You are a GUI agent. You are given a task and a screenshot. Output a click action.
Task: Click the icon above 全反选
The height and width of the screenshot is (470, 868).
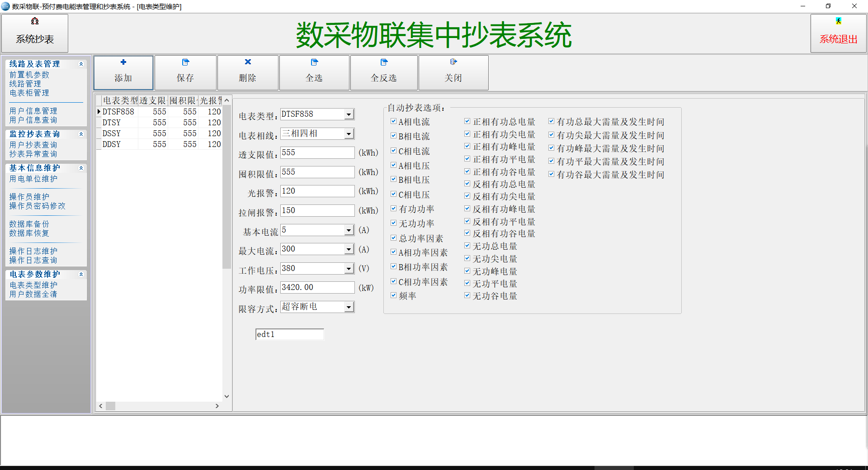click(384, 62)
